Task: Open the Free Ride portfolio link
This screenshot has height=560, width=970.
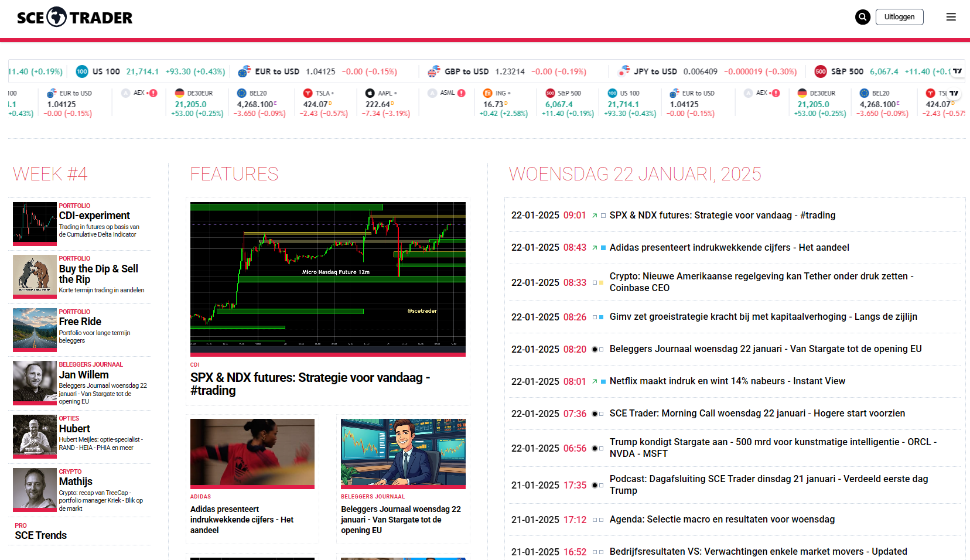Action: pos(80,322)
